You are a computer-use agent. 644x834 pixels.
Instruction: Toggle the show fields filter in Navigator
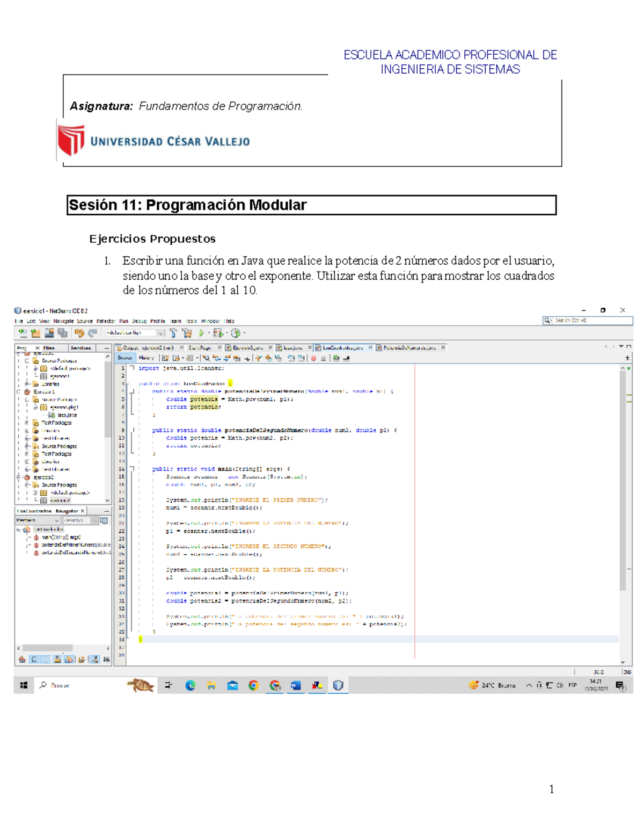coord(46,659)
